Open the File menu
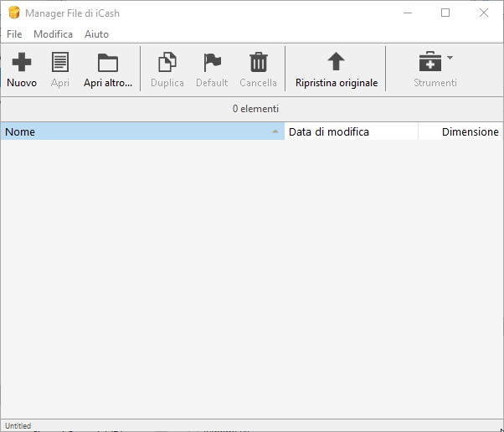This screenshot has width=504, height=432. click(14, 34)
